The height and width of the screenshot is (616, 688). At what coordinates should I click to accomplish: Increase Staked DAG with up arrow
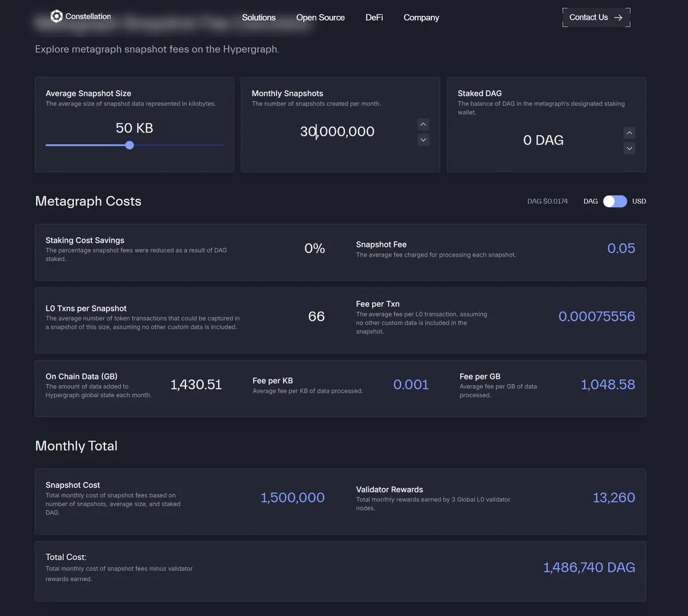pos(629,133)
